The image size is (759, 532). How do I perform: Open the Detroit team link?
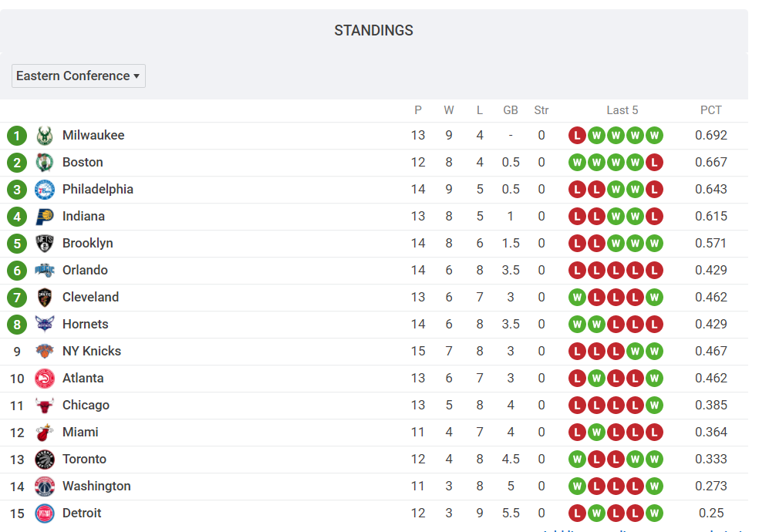pyautogui.click(x=82, y=513)
